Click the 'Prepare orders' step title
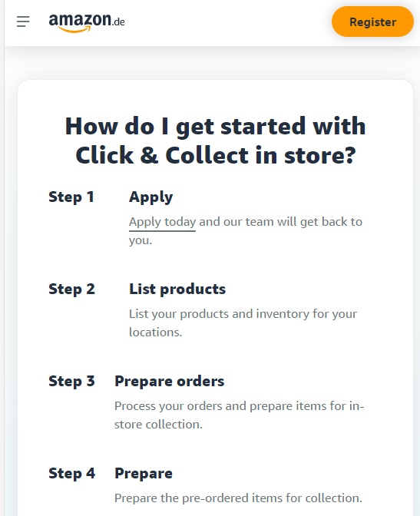Image resolution: width=420 pixels, height=516 pixels. [169, 382]
